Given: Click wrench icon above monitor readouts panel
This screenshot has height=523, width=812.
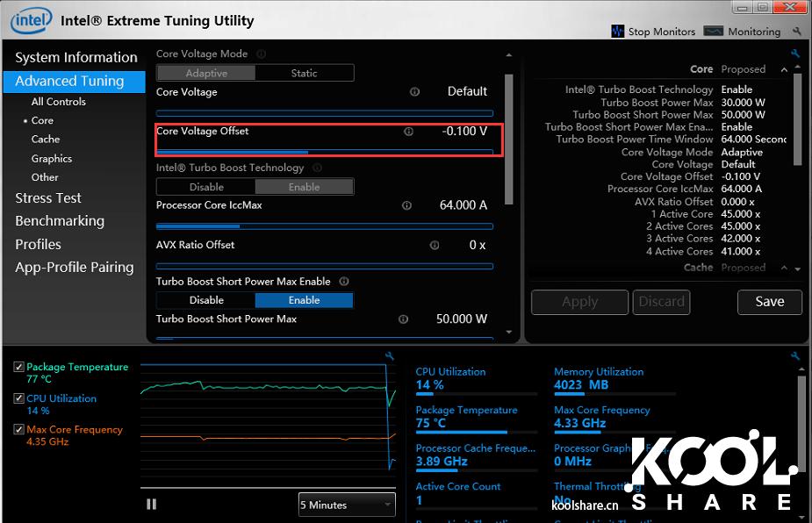Looking at the screenshot, I should (x=795, y=355).
